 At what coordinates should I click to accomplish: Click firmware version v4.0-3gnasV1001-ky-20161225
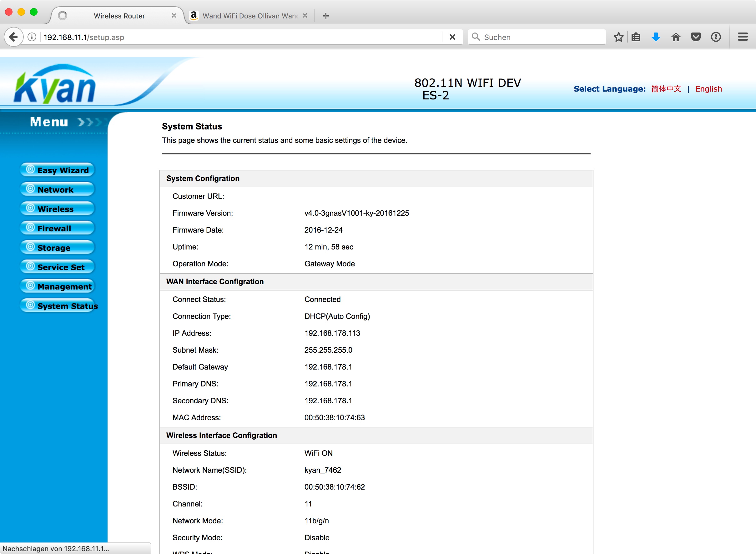pos(356,213)
